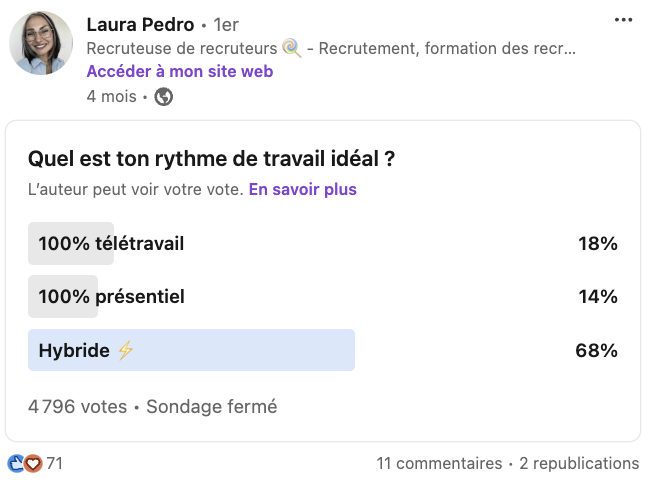Click the lollipop emoji in headline
The height and width of the screenshot is (483, 654).
(291, 48)
